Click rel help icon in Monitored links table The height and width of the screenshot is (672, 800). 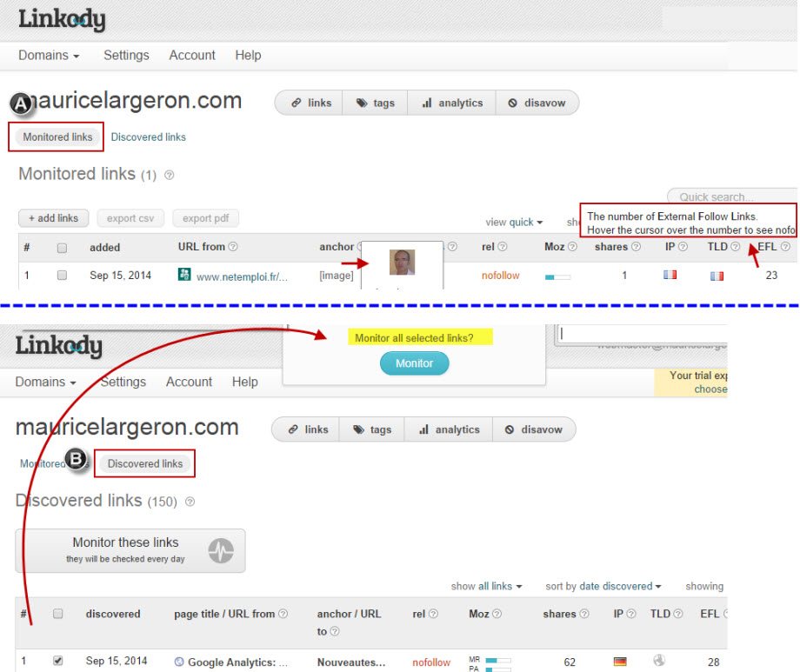coord(502,246)
